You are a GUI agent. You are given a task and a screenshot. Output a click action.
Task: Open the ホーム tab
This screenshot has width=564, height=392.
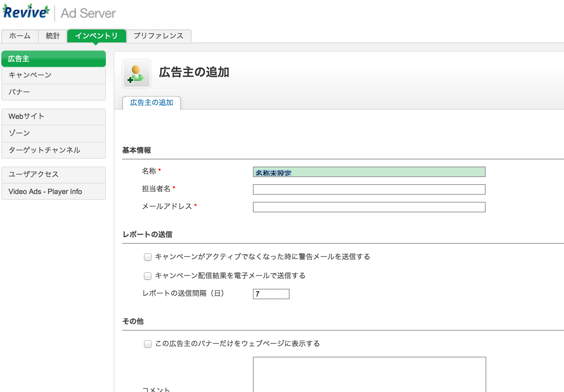(x=20, y=36)
